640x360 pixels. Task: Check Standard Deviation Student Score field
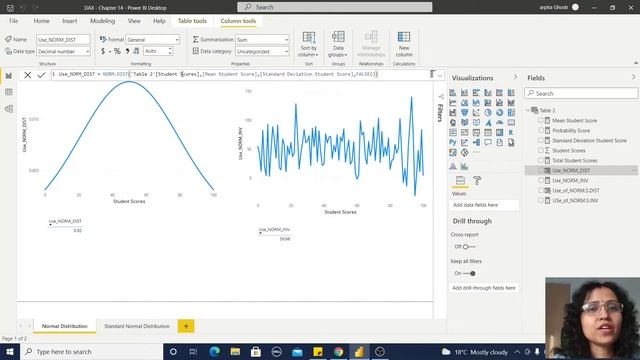click(x=541, y=140)
